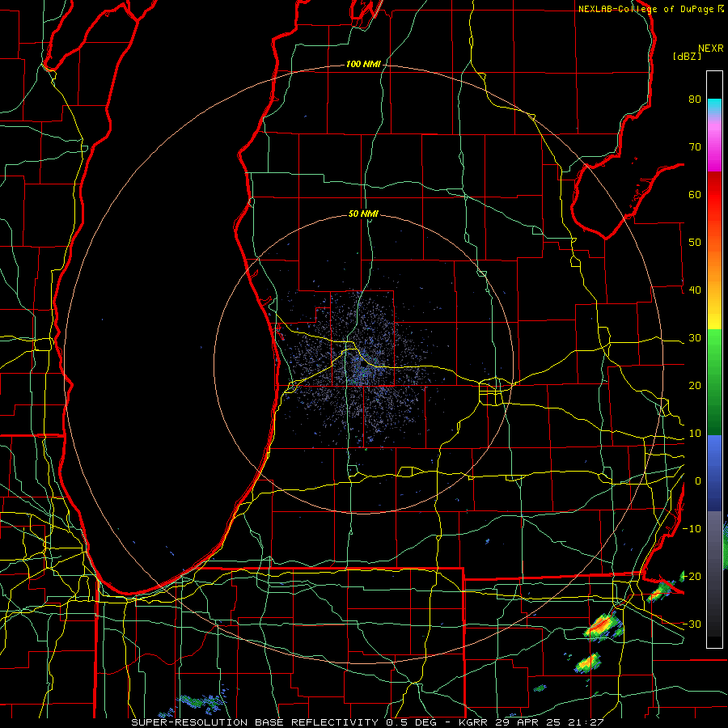The image size is (728, 728).
Task: Click the 50 value on the dBZ scale
Action: click(x=695, y=243)
